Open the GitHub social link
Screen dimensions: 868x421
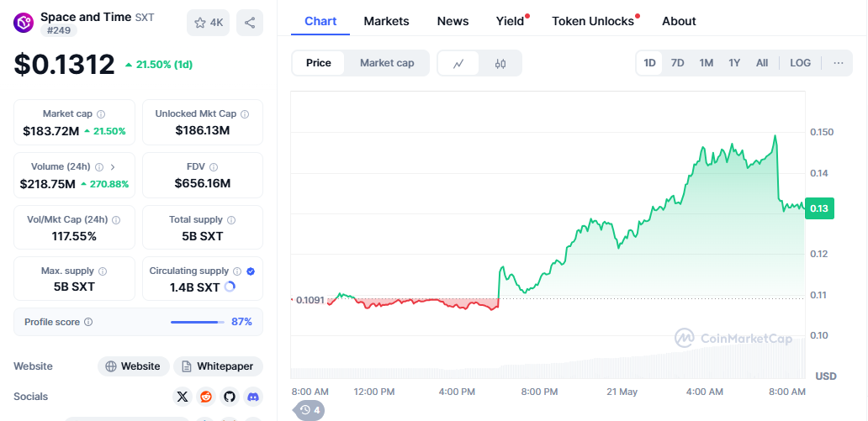[x=230, y=397]
